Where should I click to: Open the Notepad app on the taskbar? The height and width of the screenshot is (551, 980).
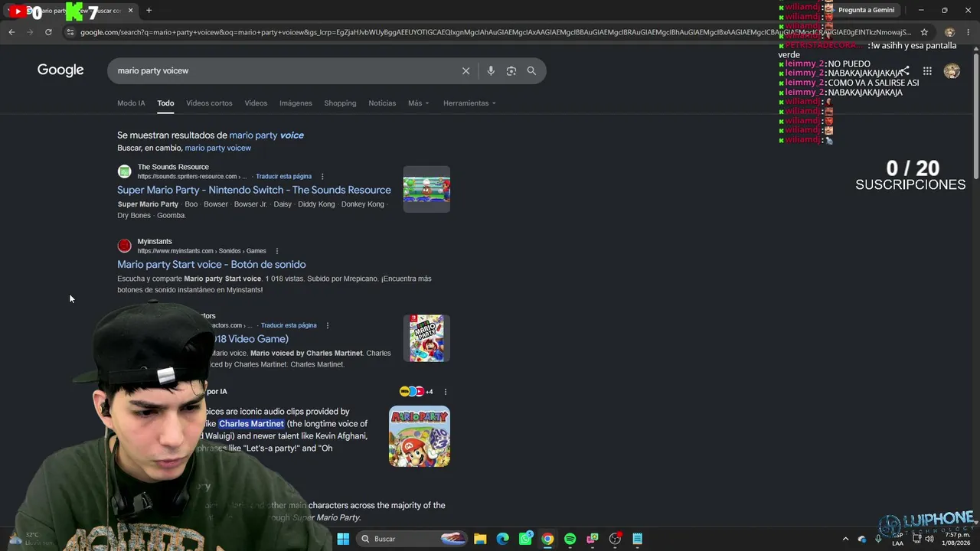click(637, 539)
